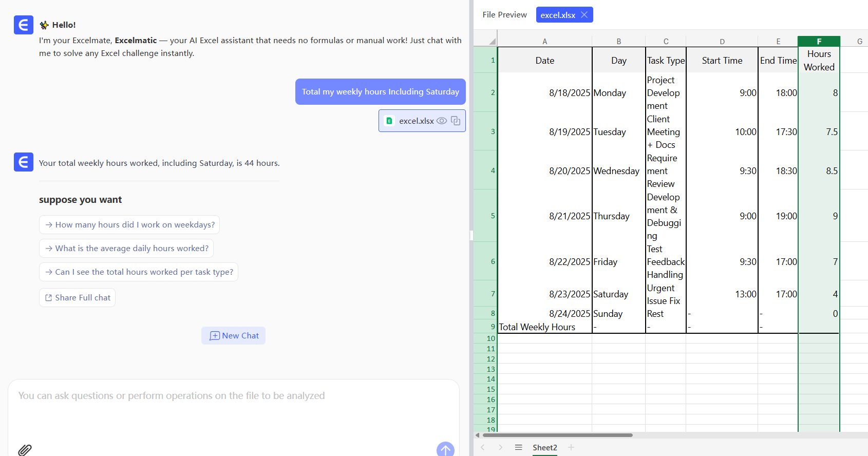The height and width of the screenshot is (456, 868).
Task: Ask how many hours worked on weekdays
Action: (129, 225)
